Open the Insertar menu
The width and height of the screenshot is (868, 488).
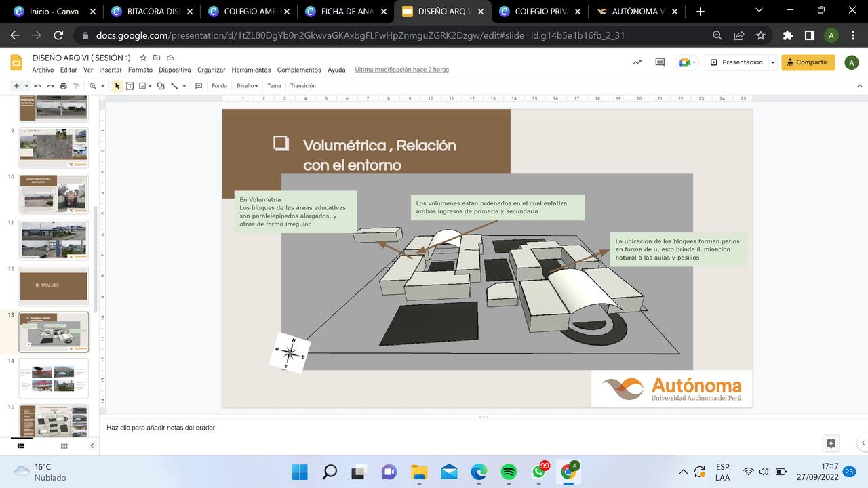coord(111,70)
